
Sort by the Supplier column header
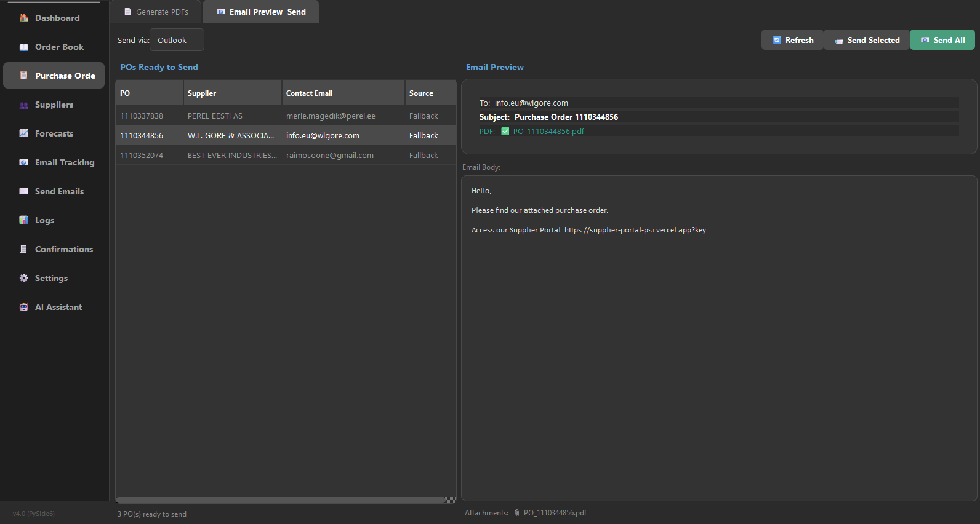(x=233, y=93)
